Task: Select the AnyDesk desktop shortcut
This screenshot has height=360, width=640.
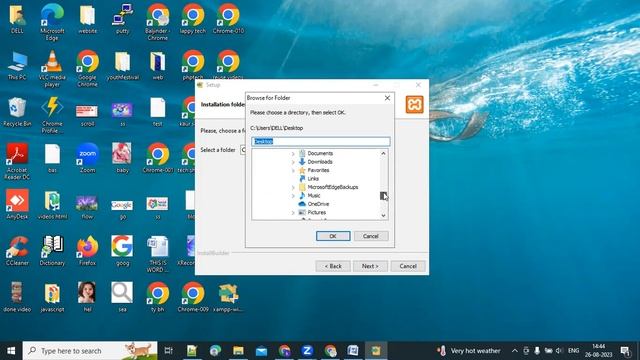Action: pyautogui.click(x=17, y=204)
